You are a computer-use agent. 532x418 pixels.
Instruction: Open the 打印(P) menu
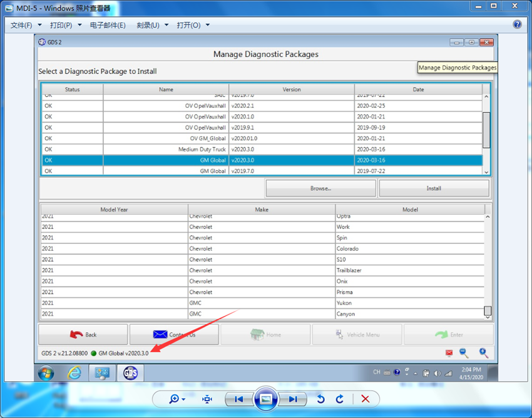[x=66, y=25]
